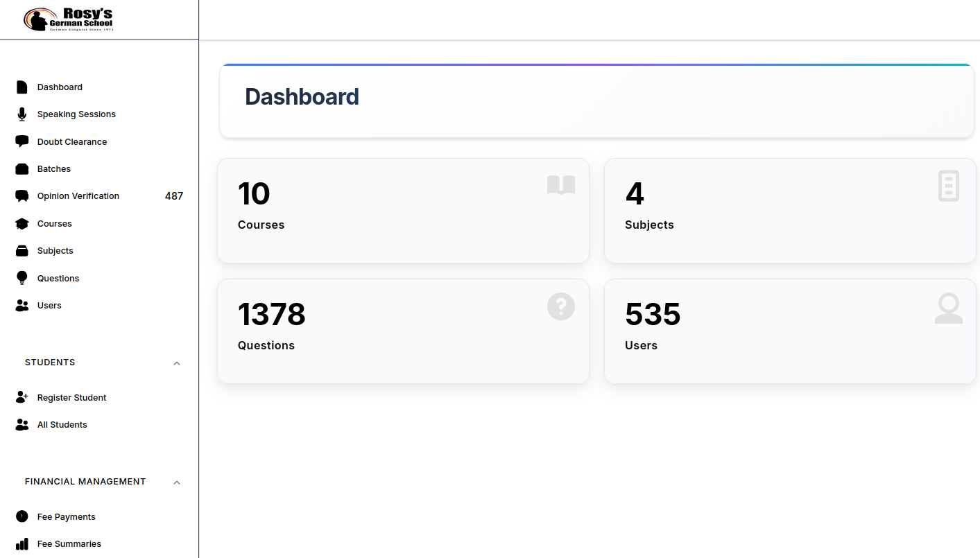Click the Opinion Verification badge showing 487
This screenshot has height=558, width=980.
pyautogui.click(x=173, y=195)
